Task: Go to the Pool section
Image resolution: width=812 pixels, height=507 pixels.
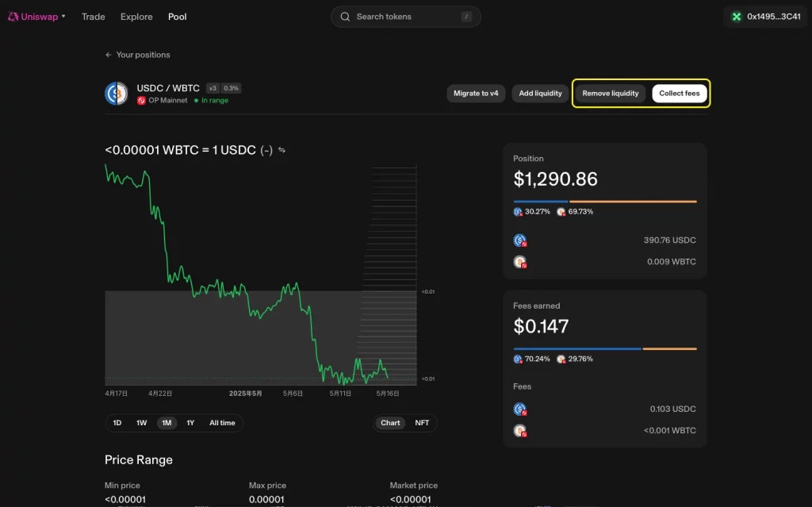Action: (177, 17)
